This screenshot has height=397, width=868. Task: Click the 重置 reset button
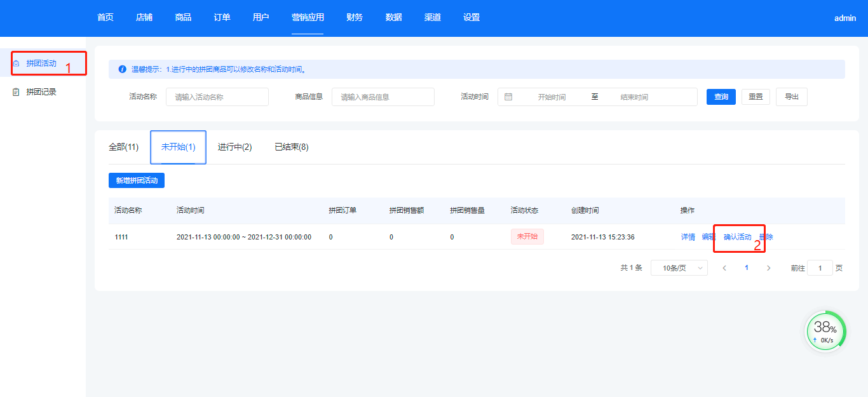point(756,97)
